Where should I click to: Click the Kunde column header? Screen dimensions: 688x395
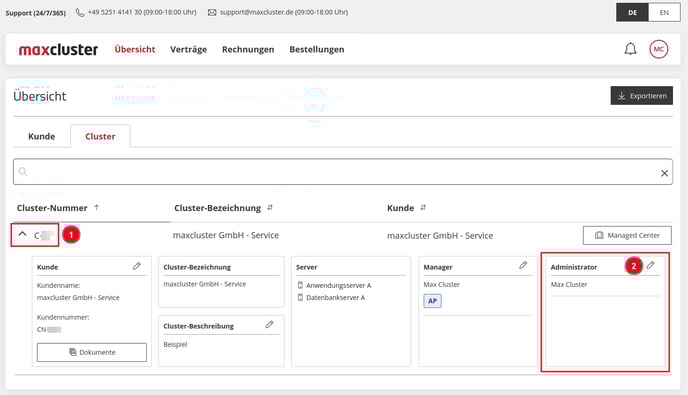[x=400, y=208]
